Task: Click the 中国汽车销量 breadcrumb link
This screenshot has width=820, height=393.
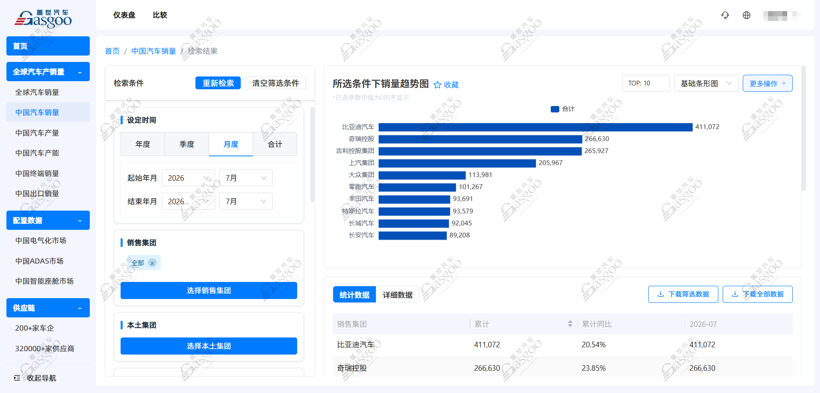Action: tap(154, 51)
